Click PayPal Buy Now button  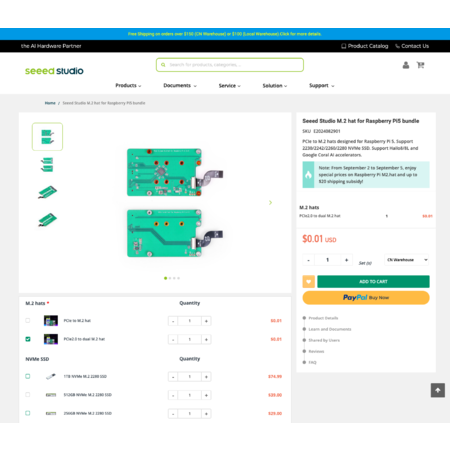tap(366, 298)
